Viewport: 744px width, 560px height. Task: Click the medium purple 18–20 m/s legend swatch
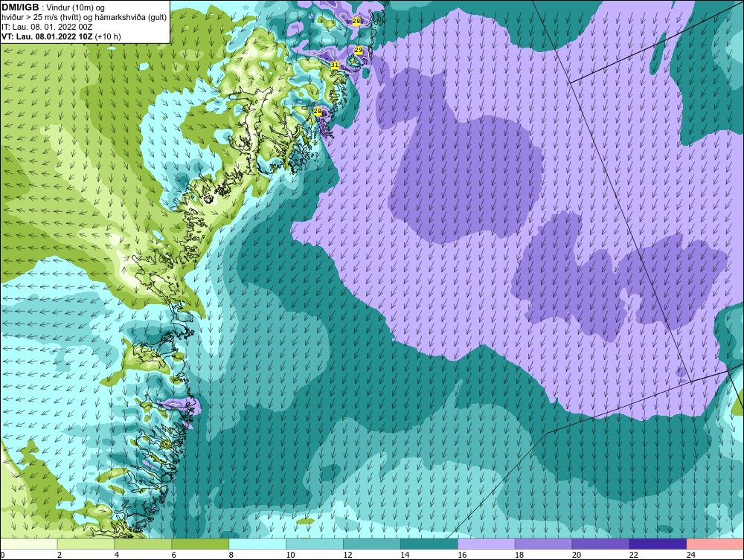(x=543, y=544)
